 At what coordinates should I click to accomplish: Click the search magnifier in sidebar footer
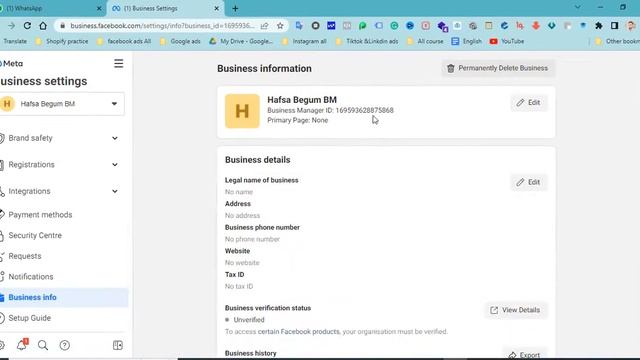(43, 345)
